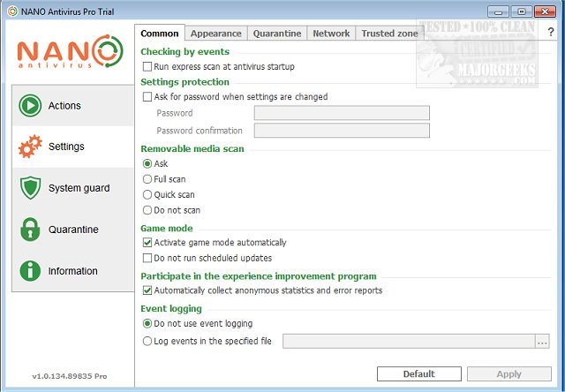The height and width of the screenshot is (392, 565).
Task: Open Settings section in sidebar
Action: [72, 147]
